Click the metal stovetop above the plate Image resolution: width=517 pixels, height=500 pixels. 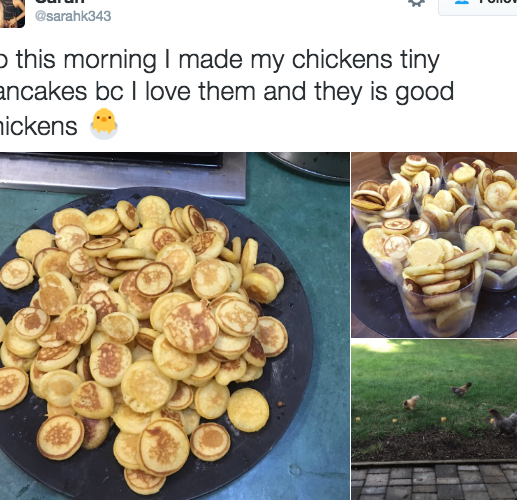click(x=123, y=177)
